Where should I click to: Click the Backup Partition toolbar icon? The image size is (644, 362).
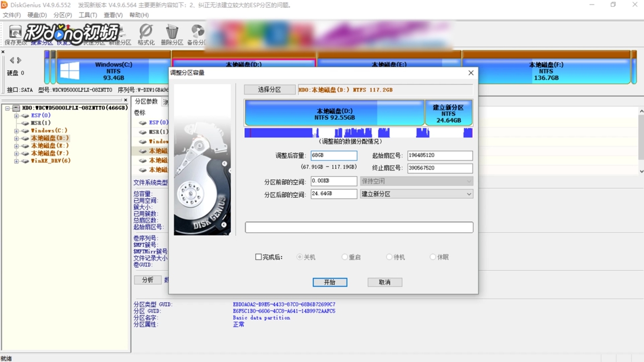coord(197,34)
